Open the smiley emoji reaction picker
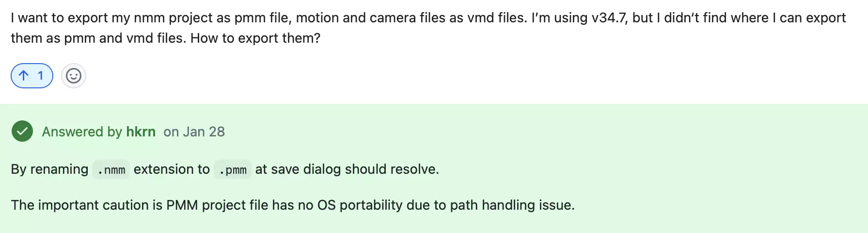 (74, 76)
